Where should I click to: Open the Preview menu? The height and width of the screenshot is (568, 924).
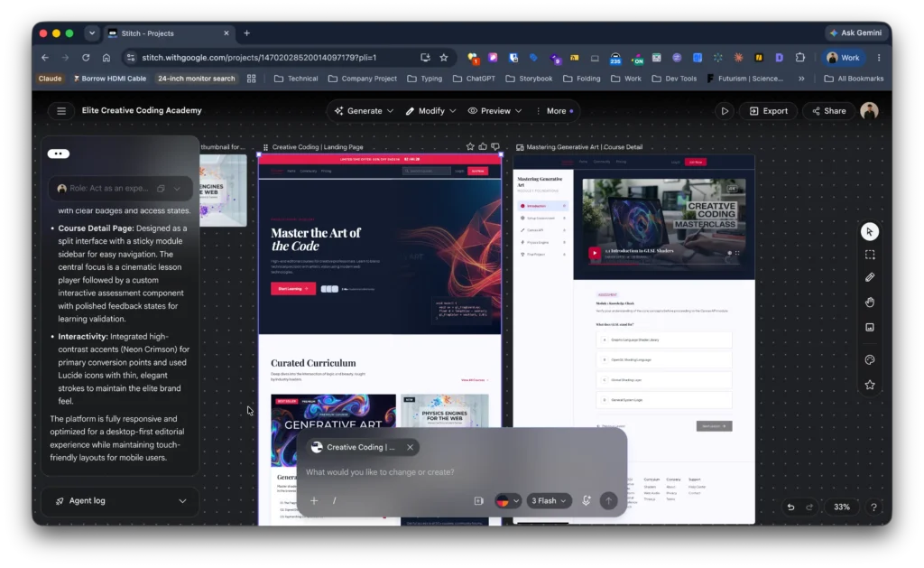tap(495, 111)
